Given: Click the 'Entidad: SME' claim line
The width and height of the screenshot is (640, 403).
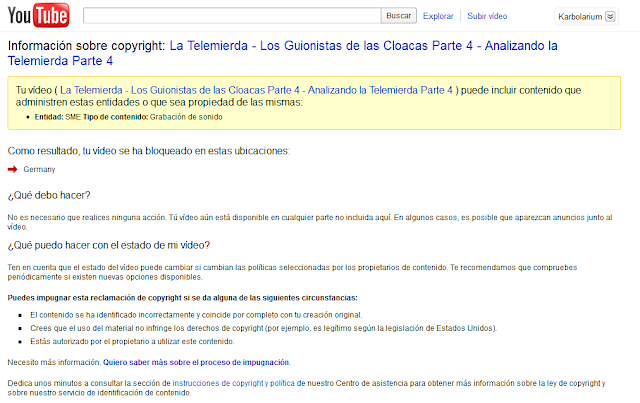Looking at the screenshot, I should click(x=129, y=117).
